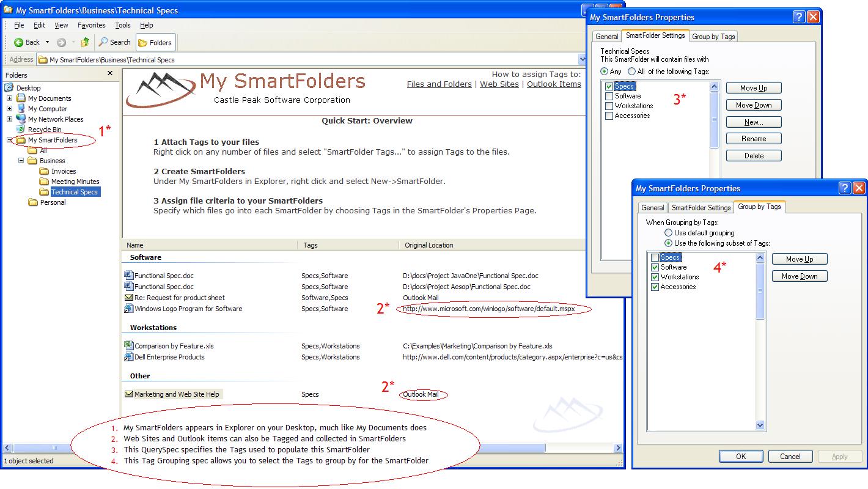Image resolution: width=868 pixels, height=489 pixels.
Task: Click the help question mark in SmartFolder Settings dialog
Action: click(x=799, y=17)
